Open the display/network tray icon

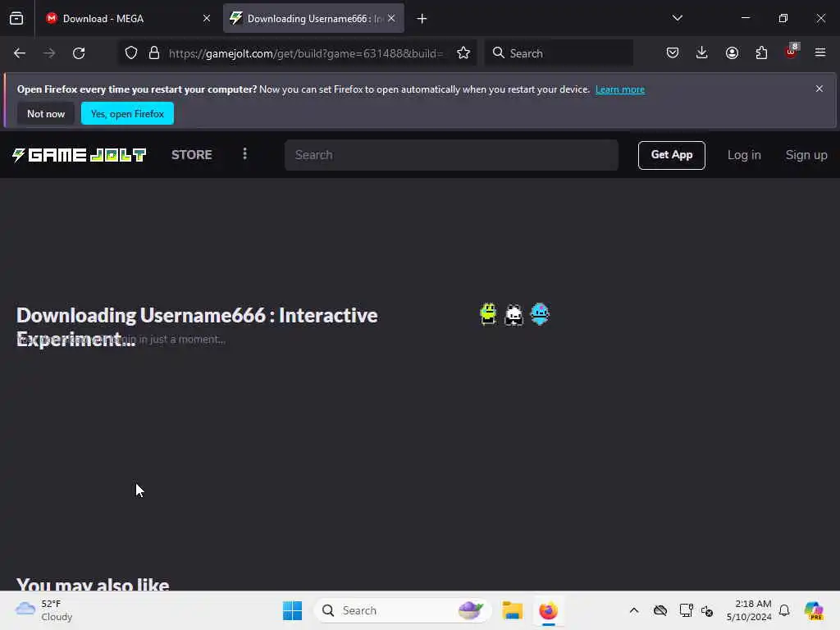click(x=686, y=610)
